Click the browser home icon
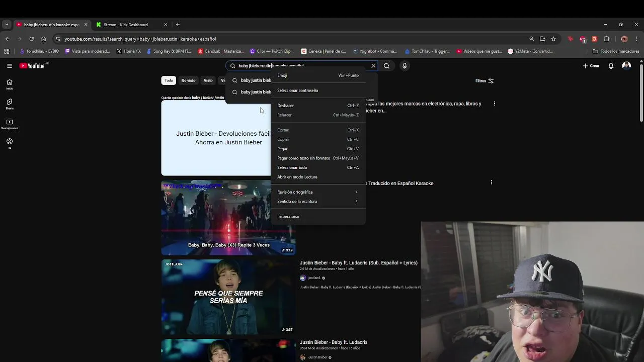 point(43,39)
